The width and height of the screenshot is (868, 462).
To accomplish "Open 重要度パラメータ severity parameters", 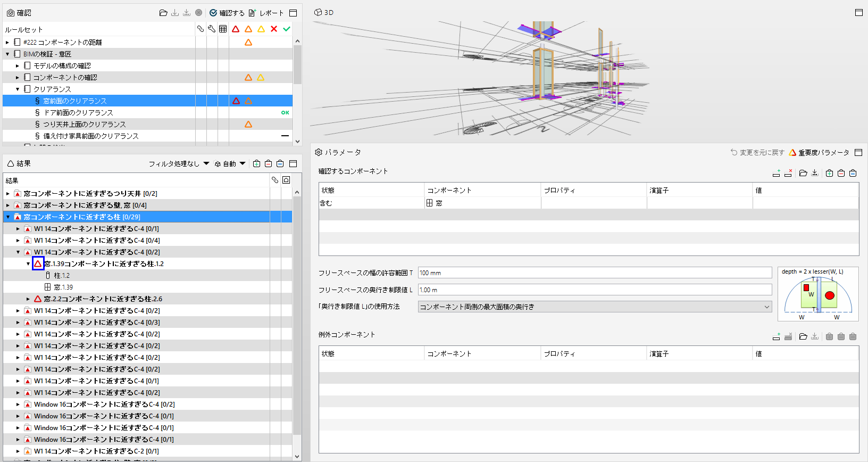I will [819, 152].
